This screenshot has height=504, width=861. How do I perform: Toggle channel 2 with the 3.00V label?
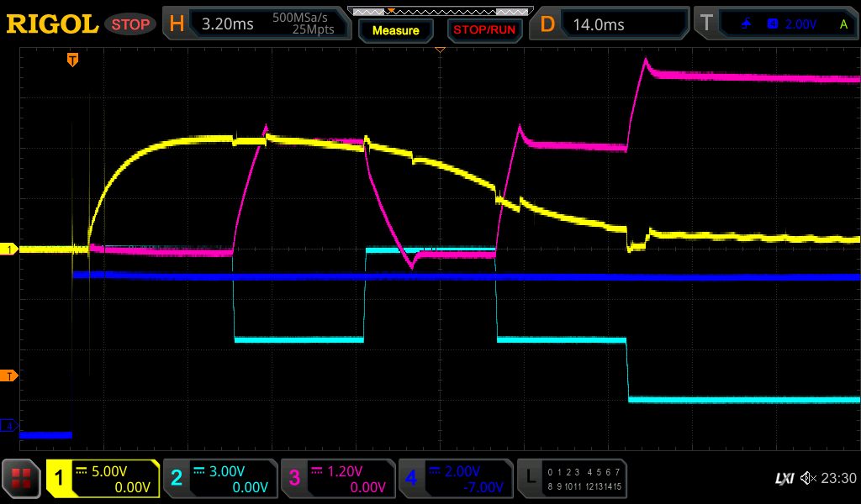220,479
